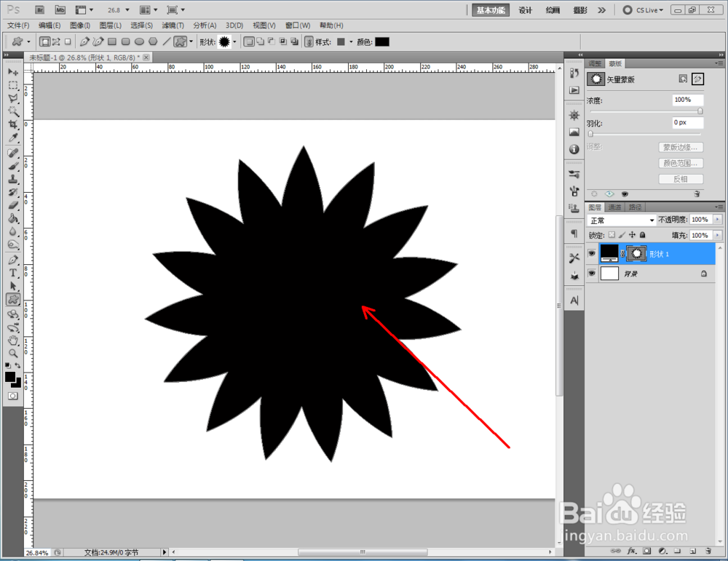The height and width of the screenshot is (561, 728).
Task: Toggle Quick Mask mode
Action: 13,396
